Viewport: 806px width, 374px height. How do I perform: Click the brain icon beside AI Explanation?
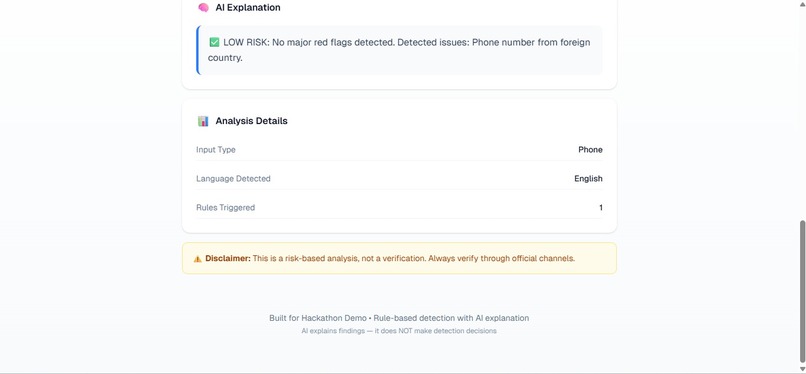click(x=203, y=8)
